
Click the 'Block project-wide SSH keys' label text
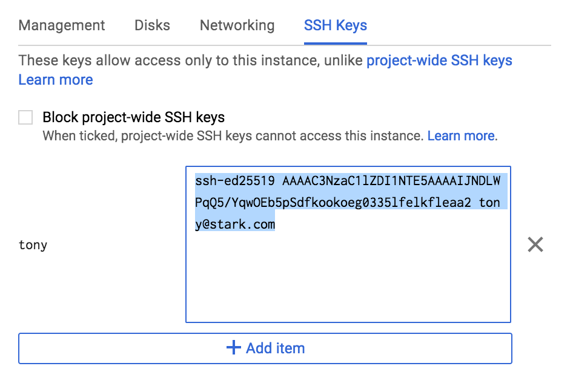coord(133,117)
